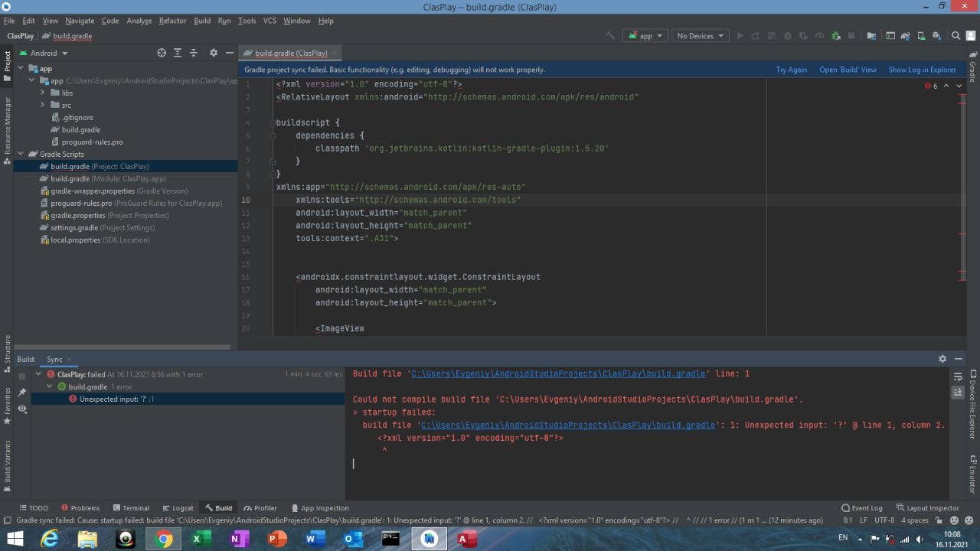Screen dimensions: 980x551
Task: Hide the Project tool window
Action: 229,53
